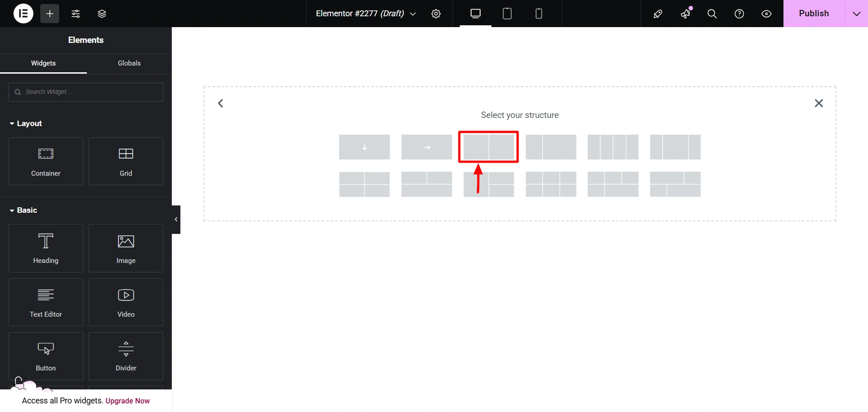
Task: Switch to desktop responsive view
Action: [x=476, y=14]
